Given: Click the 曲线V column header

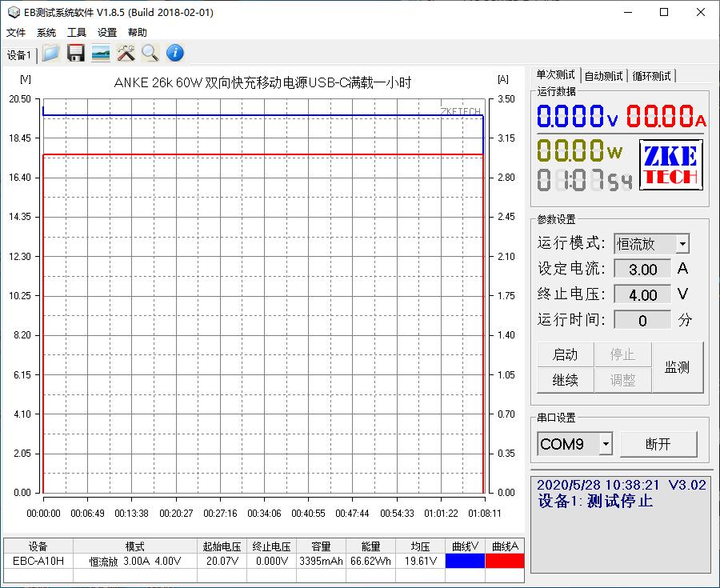Looking at the screenshot, I should click(x=465, y=546).
